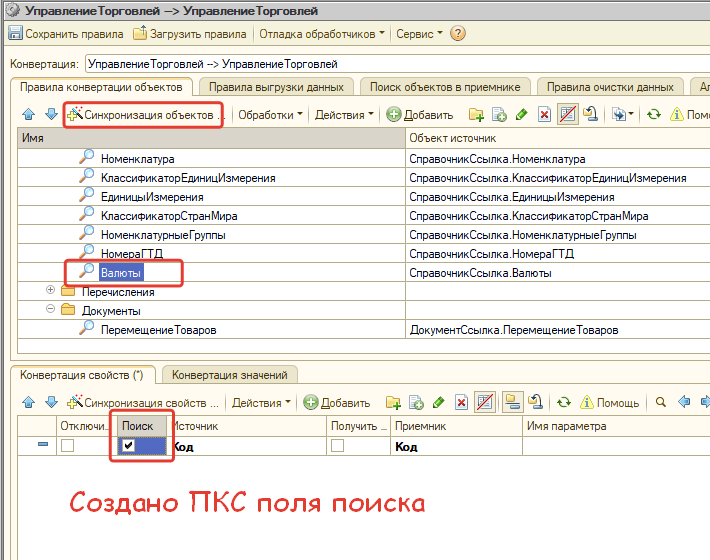Switch to Правила очистки данных tab
This screenshot has height=560, width=710.
(610, 87)
